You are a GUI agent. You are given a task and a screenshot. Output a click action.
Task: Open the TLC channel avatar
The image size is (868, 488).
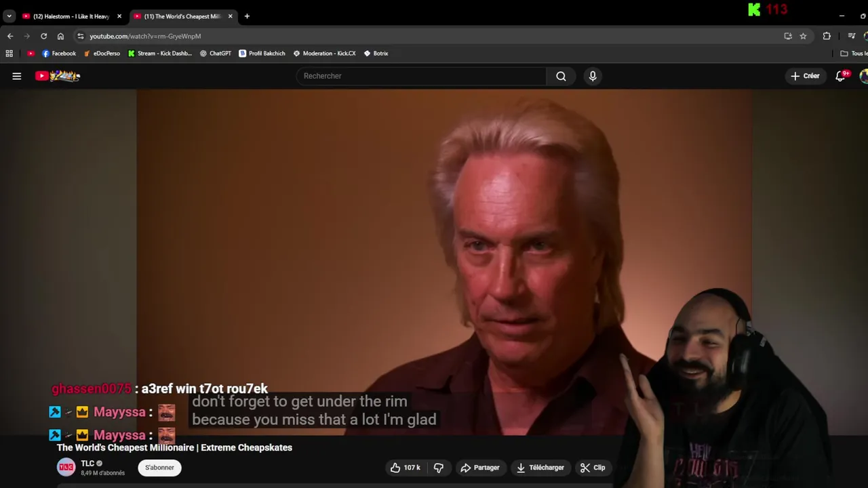(66, 467)
